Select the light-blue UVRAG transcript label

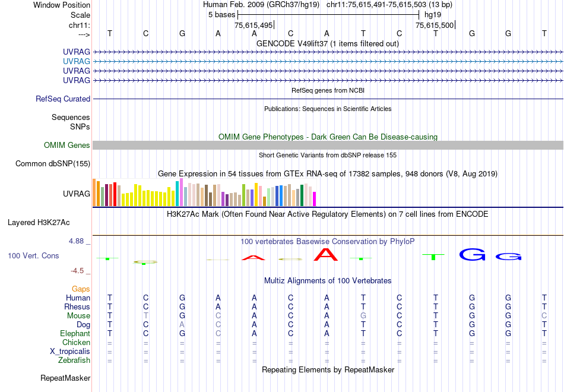[76, 61]
